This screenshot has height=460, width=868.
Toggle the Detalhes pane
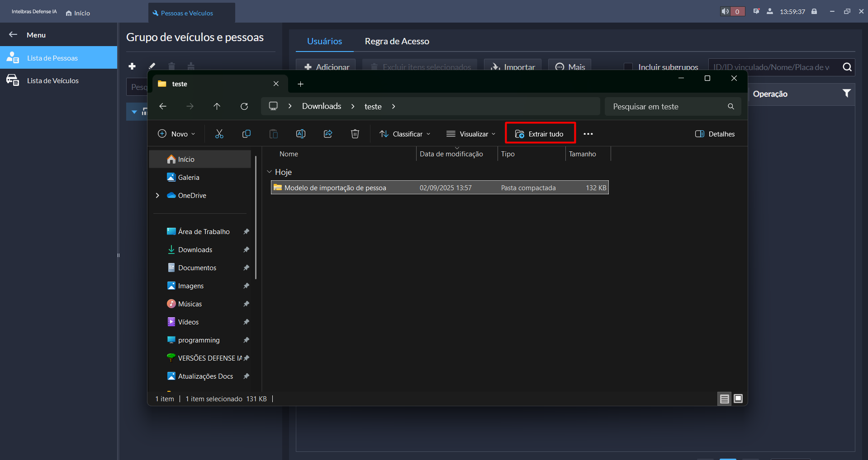[x=715, y=134]
